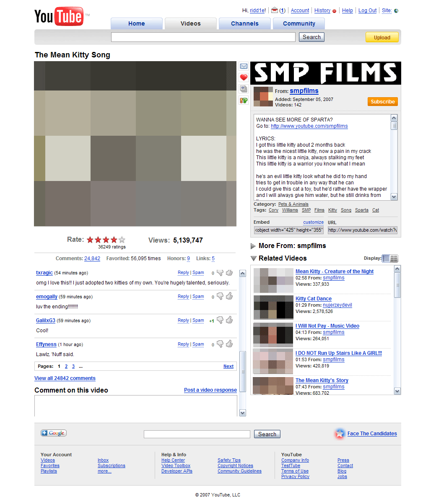Click the share video envelope icon
The width and height of the screenshot is (436, 504).
point(244,66)
